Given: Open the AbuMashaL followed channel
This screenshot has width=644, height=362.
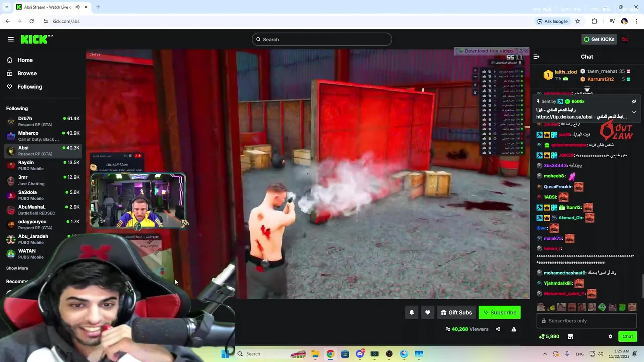Looking at the screenshot, I should click(x=42, y=210).
